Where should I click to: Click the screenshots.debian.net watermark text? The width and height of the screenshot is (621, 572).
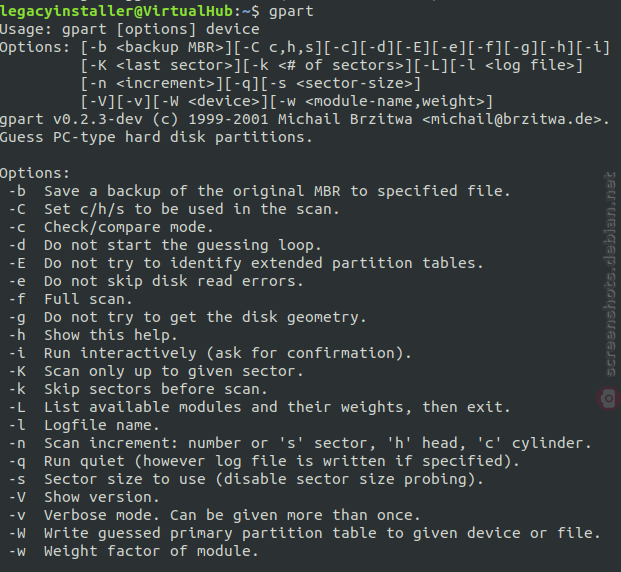point(610,274)
